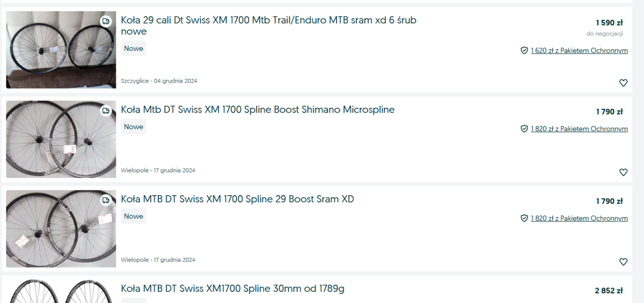This screenshot has width=644, height=303.
Task: Click shield icon beside 1 620 zł protection price
Action: (x=524, y=50)
